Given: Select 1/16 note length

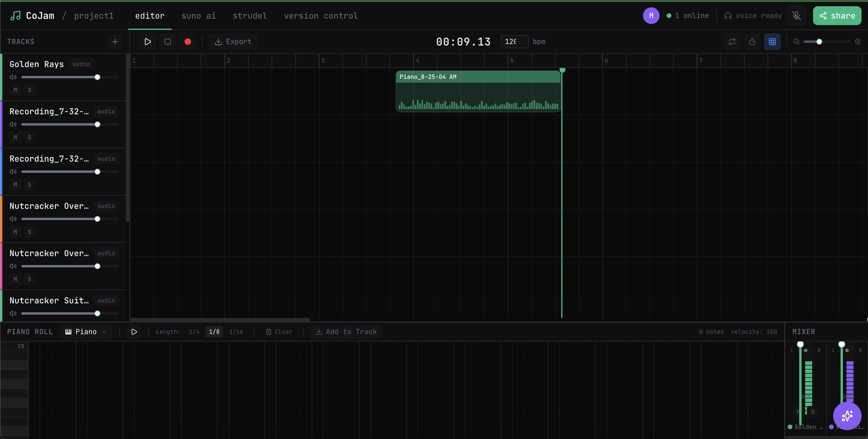Looking at the screenshot, I should tap(236, 331).
